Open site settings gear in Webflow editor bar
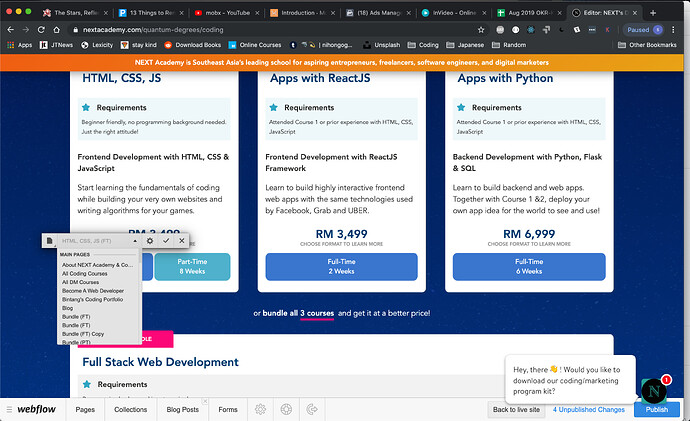 [261, 410]
